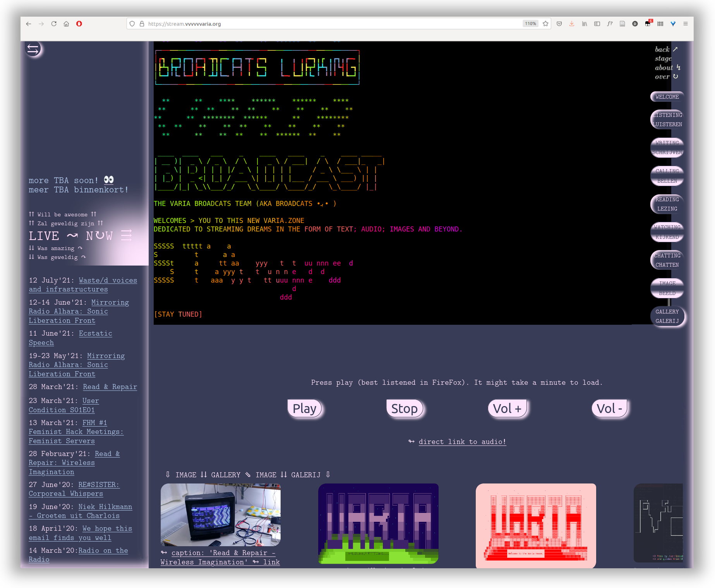Reload the page with the refresh icon
This screenshot has width=715, height=588.
54,24
